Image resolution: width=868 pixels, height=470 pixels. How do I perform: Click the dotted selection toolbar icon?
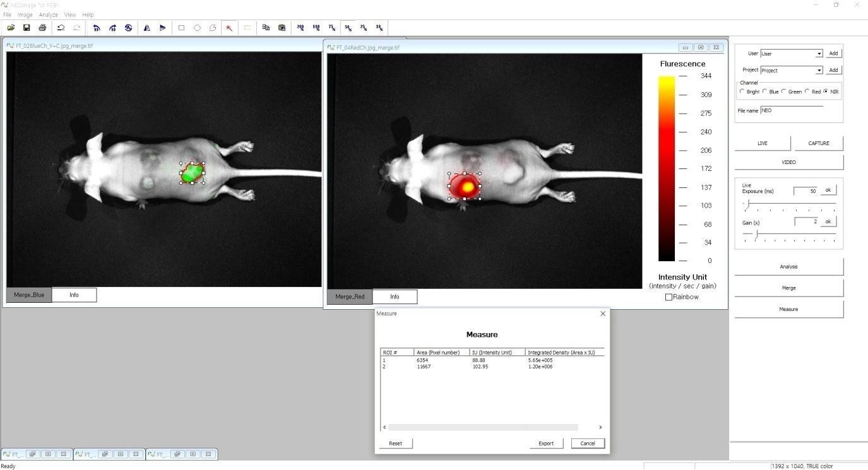point(247,28)
